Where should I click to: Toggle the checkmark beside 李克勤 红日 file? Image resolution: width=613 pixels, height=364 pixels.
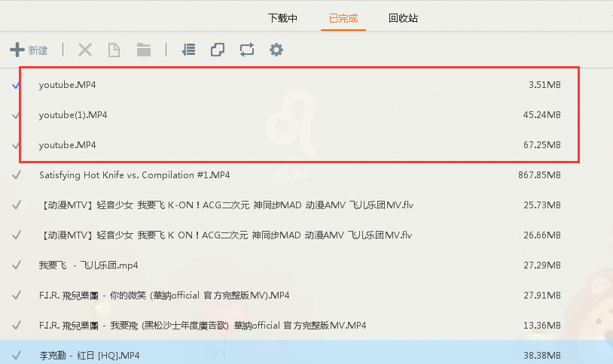[17, 355]
